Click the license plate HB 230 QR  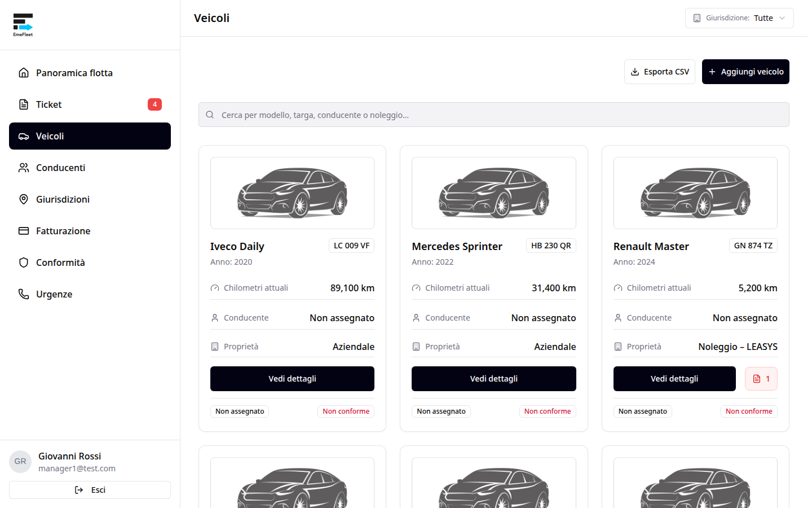(x=551, y=246)
